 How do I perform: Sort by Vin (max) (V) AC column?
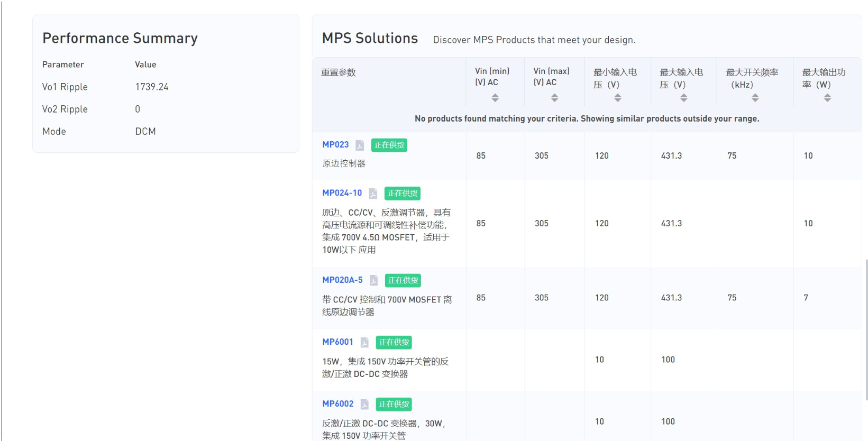click(554, 98)
